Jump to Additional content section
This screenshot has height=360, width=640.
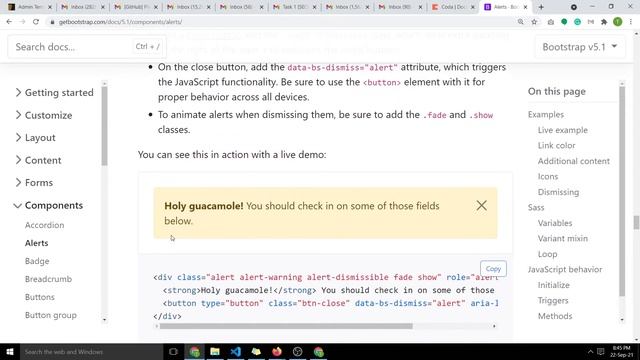coord(573,161)
